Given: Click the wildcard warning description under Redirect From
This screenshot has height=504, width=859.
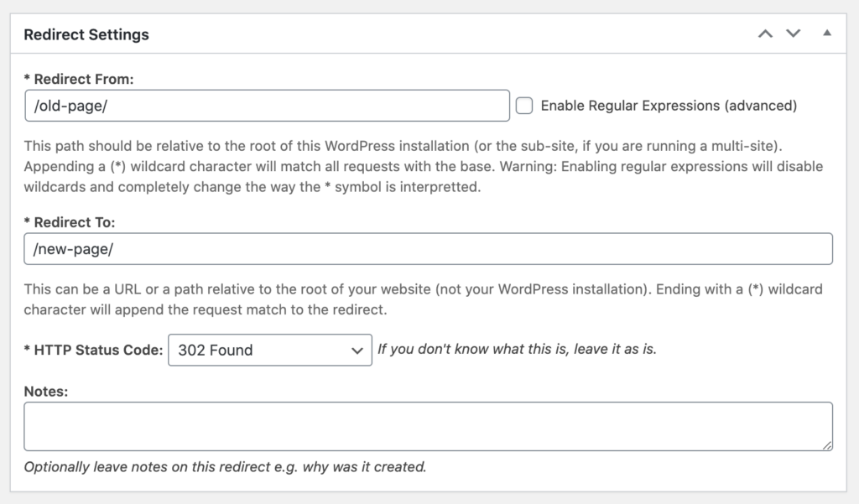Looking at the screenshot, I should pyautogui.click(x=424, y=167).
